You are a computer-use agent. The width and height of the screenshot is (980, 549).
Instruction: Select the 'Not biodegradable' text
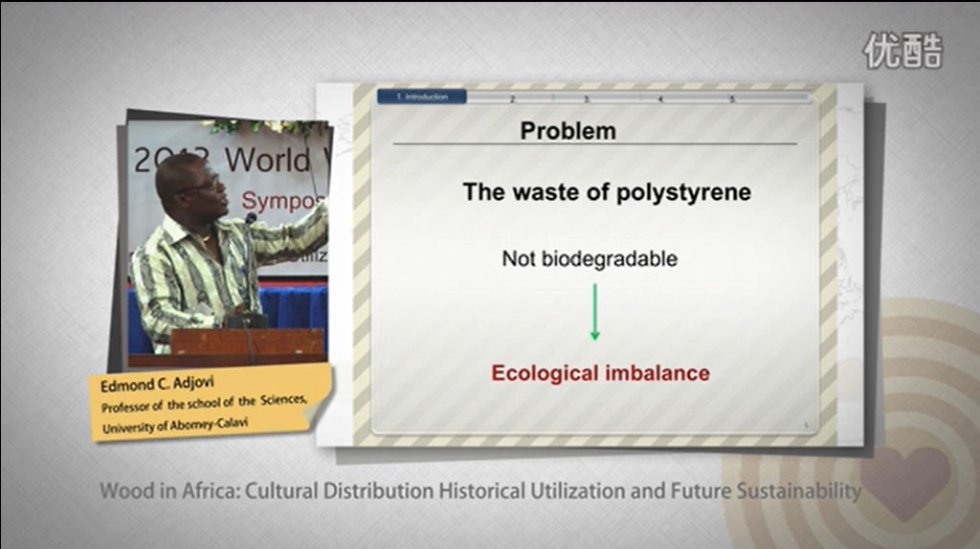click(589, 258)
